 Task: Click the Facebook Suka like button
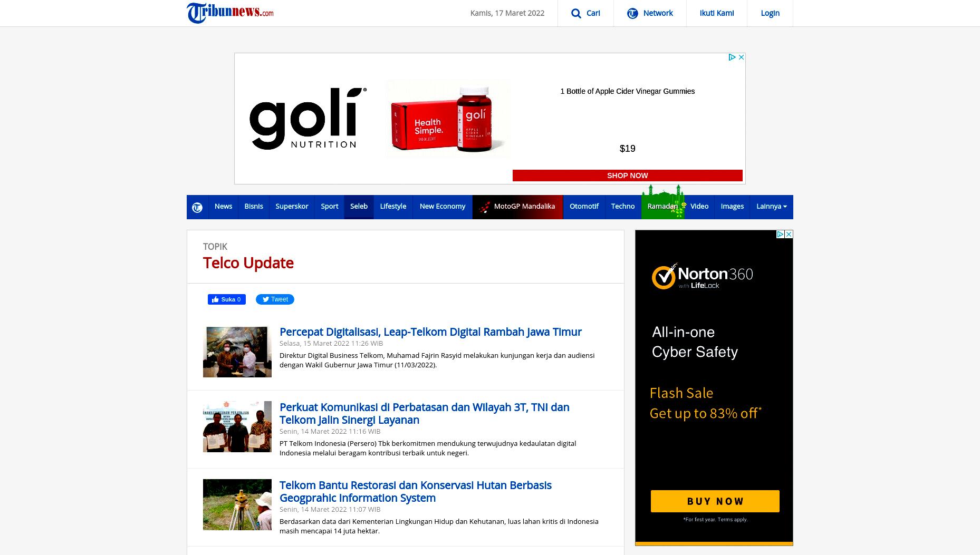[227, 299]
